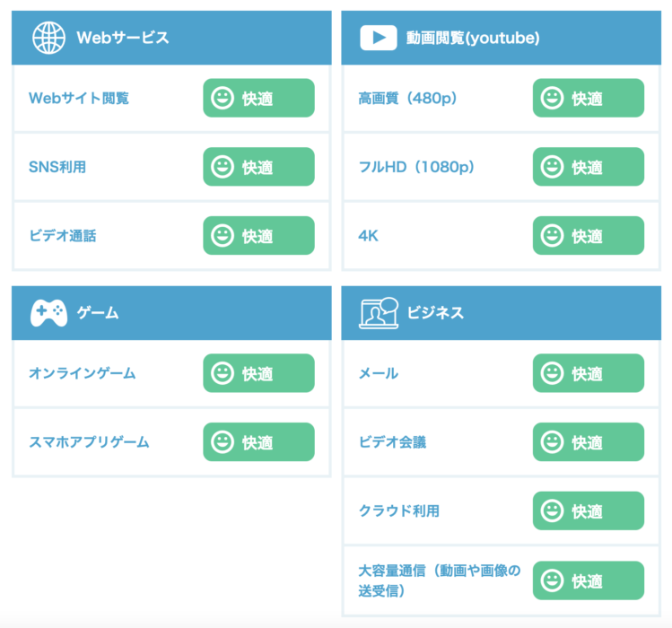Click the smiley face in 4K row
The height and width of the screenshot is (628, 672).
point(552,235)
